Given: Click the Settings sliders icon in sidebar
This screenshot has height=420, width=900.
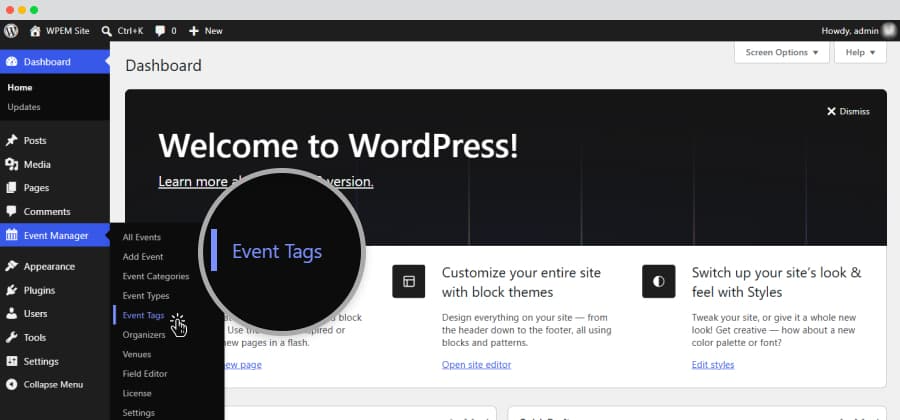Looking at the screenshot, I should pyautogui.click(x=11, y=361).
